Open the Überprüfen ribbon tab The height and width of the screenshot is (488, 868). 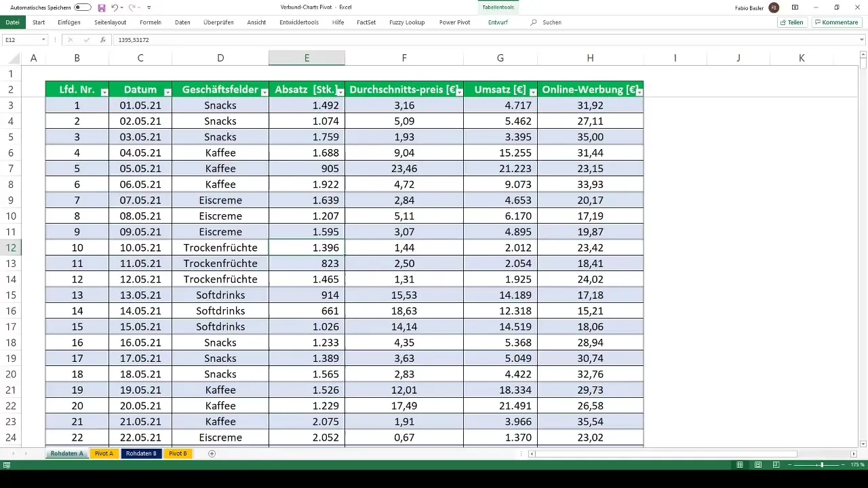pyautogui.click(x=218, y=22)
